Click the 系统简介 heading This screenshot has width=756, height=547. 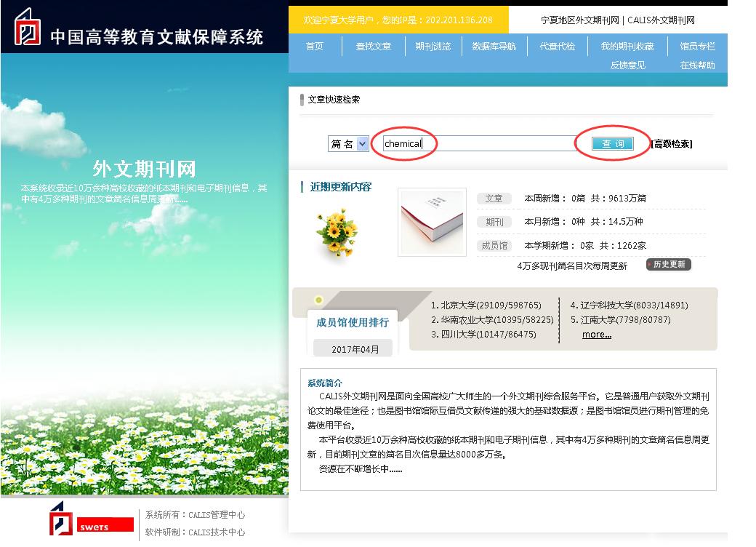(324, 383)
